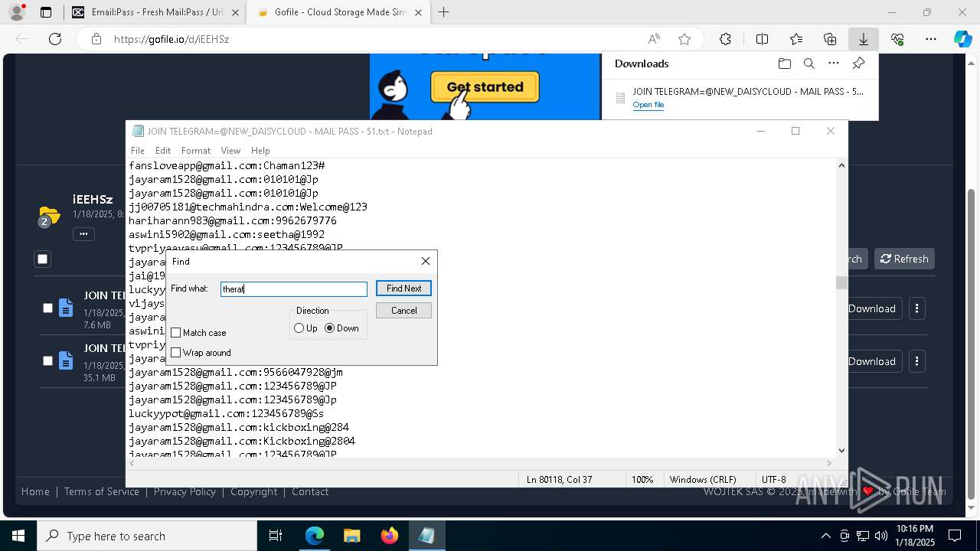This screenshot has width=980, height=551.
Task: Open Notepad Format menu
Action: tap(196, 151)
